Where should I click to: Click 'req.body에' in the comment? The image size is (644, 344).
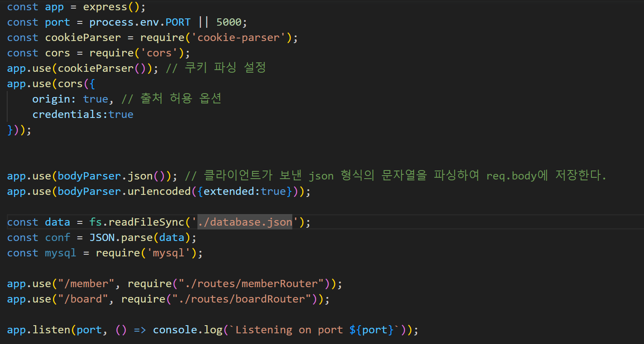(x=517, y=176)
